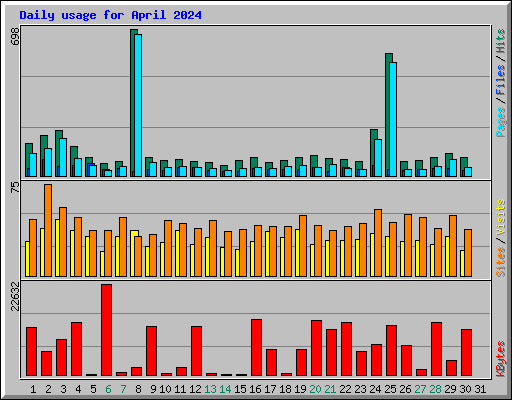Click the 75 axis label for sites/visits
The image size is (512, 400).
tap(15, 187)
